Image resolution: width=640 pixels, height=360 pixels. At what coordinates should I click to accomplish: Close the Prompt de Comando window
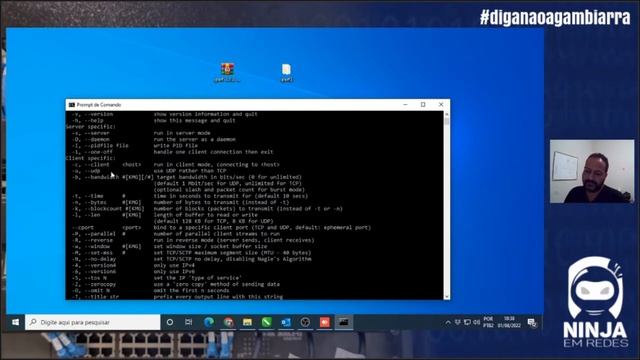pos(441,104)
